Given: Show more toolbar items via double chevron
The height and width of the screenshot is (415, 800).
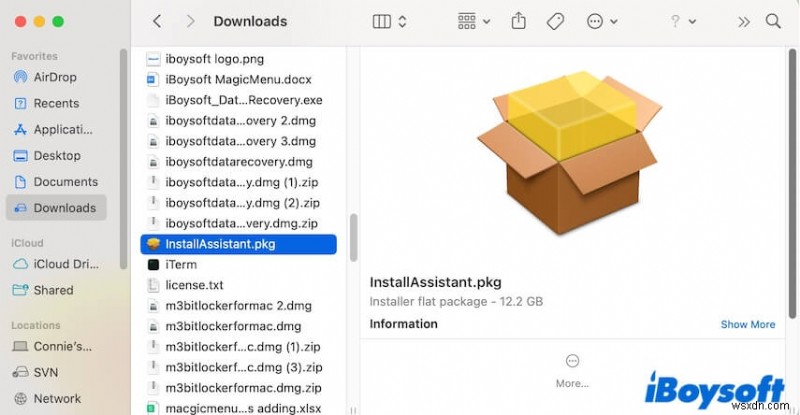Looking at the screenshot, I should [744, 21].
